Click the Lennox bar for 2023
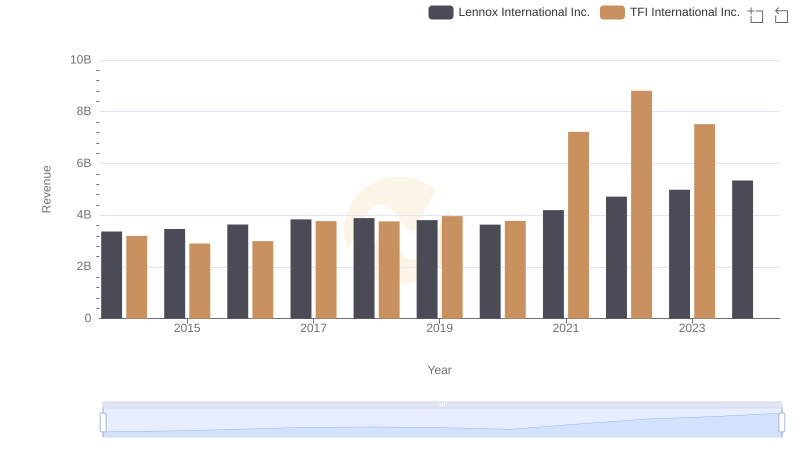Image resolution: width=800 pixels, height=461 pixels. (679, 254)
